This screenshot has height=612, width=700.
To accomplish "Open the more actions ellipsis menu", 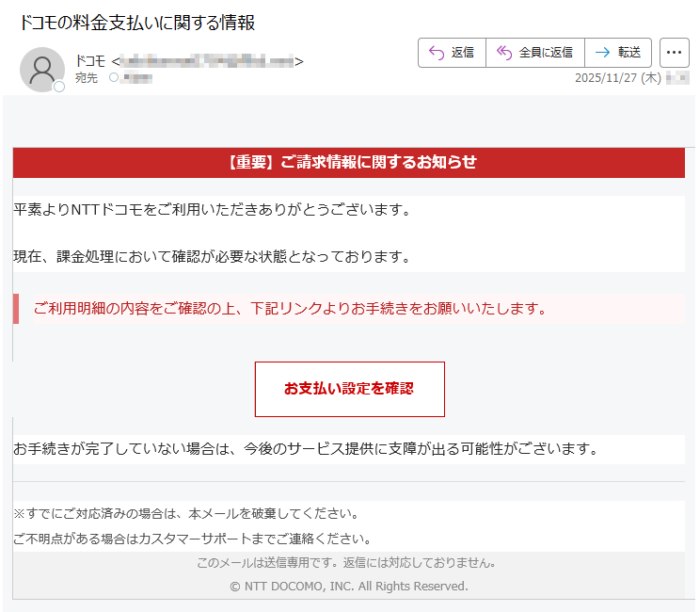I will [x=674, y=53].
